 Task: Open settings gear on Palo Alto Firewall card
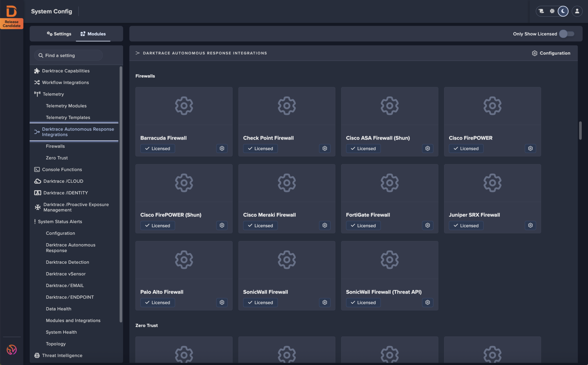click(x=222, y=302)
